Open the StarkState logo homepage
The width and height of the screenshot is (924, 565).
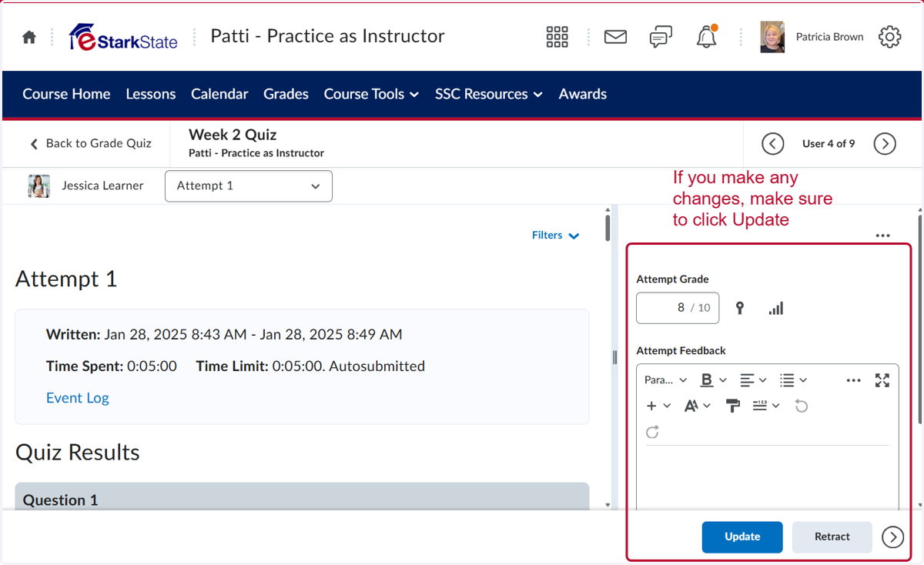point(123,37)
